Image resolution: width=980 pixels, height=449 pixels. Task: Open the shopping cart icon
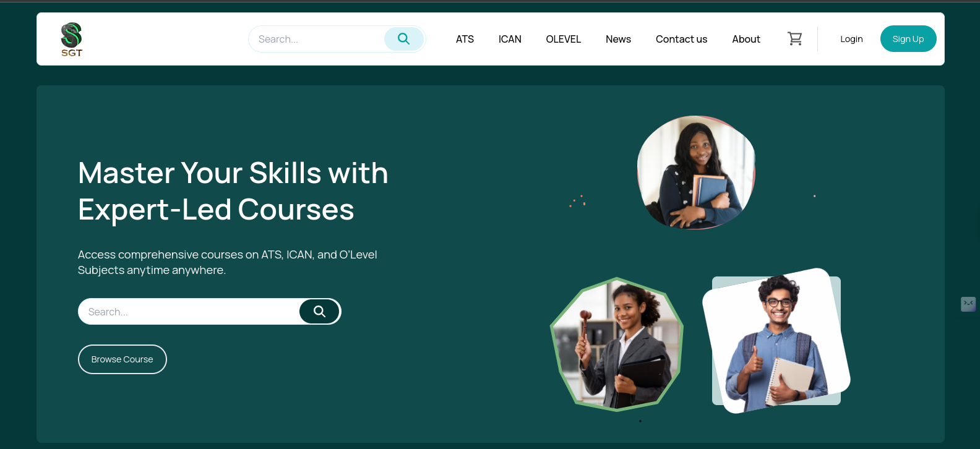click(794, 39)
